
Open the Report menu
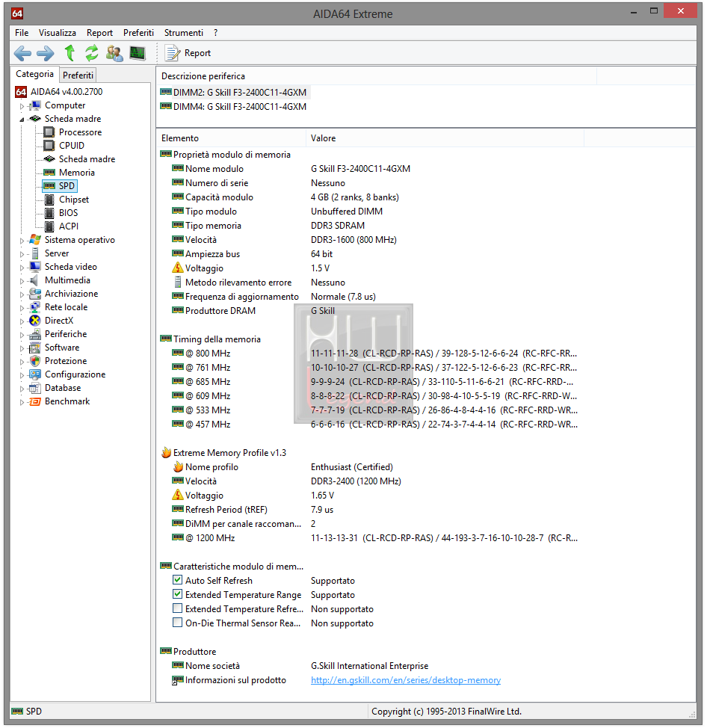99,33
